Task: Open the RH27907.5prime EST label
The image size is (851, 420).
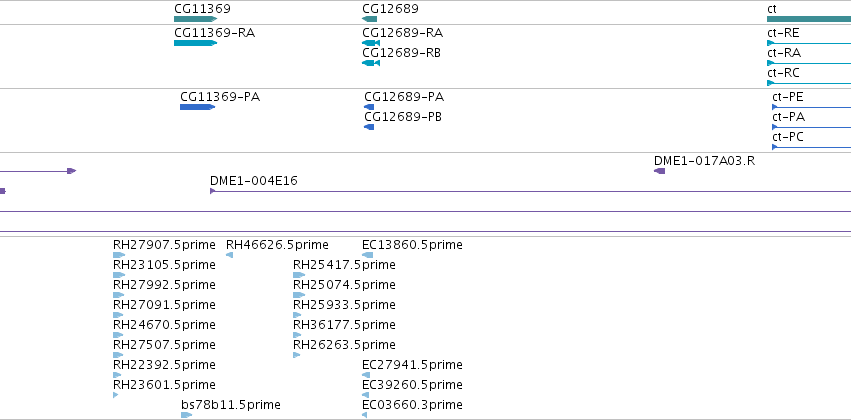Action: pyautogui.click(x=164, y=245)
